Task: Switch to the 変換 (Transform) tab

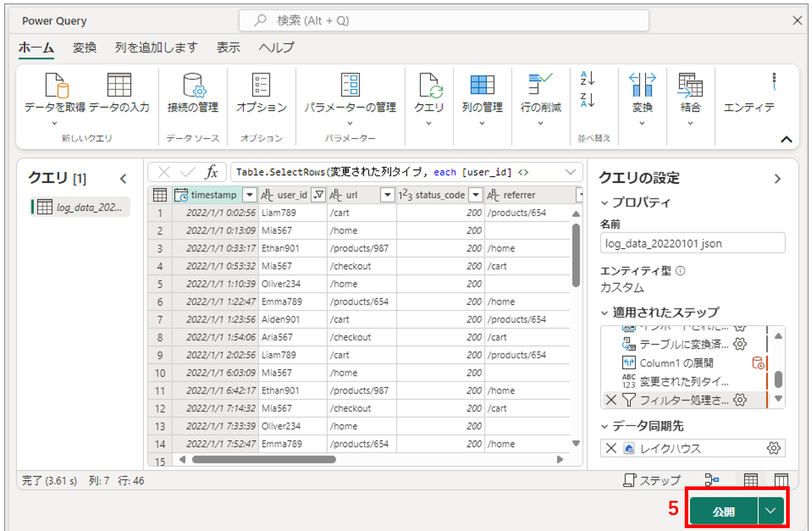Action: point(84,47)
